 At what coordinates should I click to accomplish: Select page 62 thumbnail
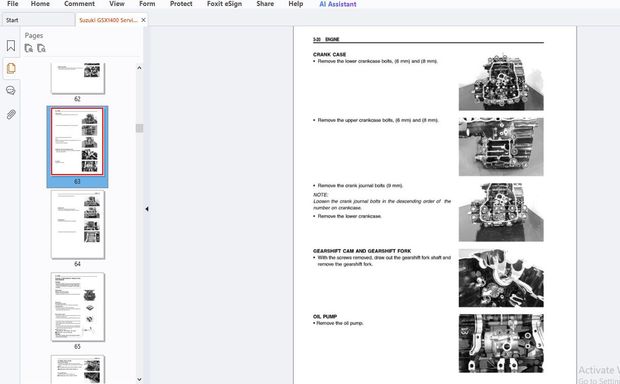78,78
